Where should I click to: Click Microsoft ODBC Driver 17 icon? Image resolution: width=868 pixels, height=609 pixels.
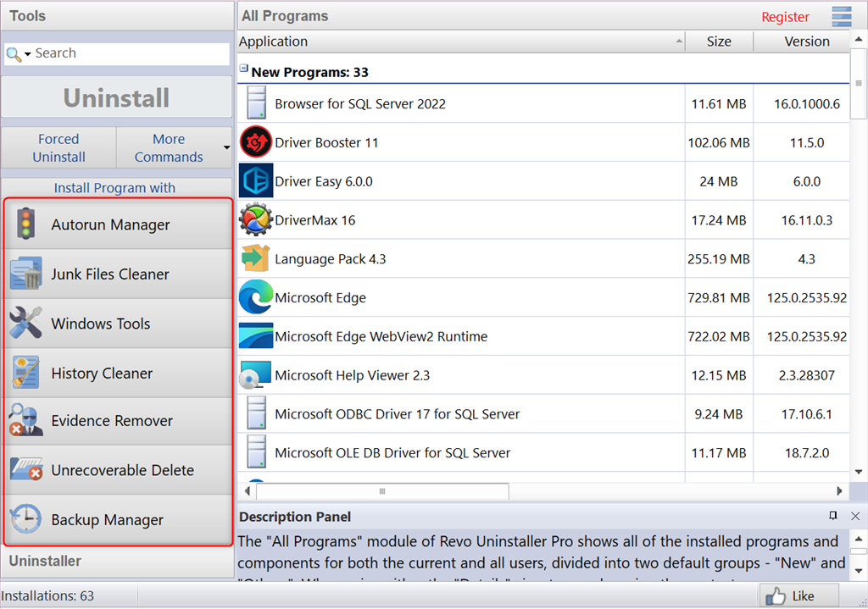pos(256,413)
